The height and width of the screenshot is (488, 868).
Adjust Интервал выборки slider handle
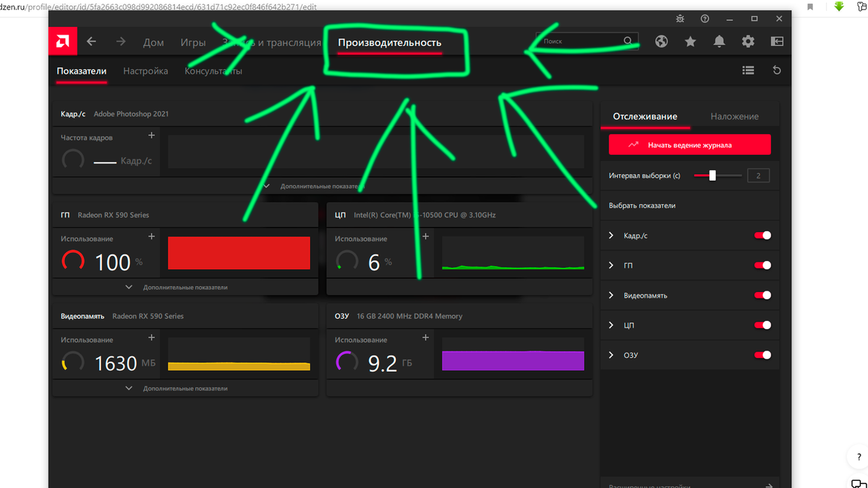(x=712, y=175)
